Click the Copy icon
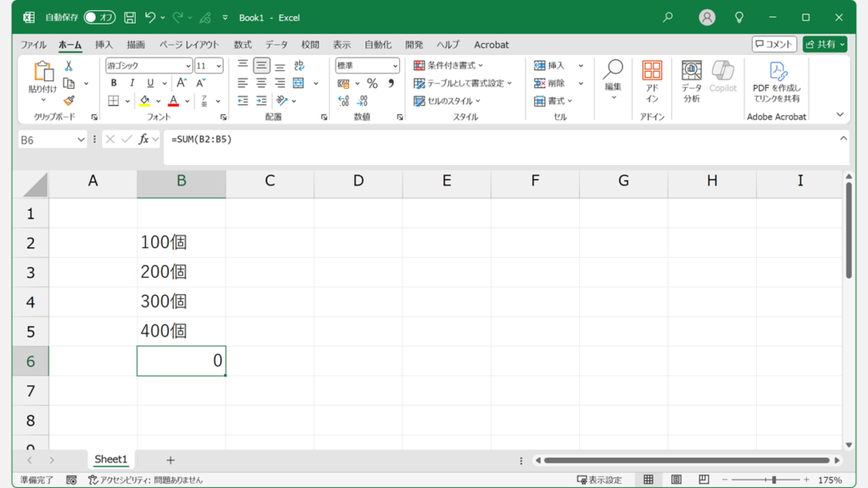Viewport: 868px width, 488px height. (x=69, y=84)
